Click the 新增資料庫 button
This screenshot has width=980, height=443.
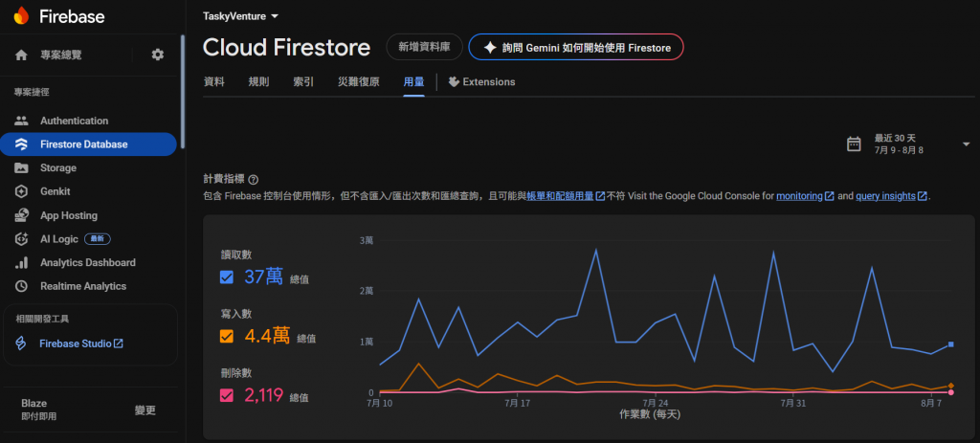click(424, 48)
